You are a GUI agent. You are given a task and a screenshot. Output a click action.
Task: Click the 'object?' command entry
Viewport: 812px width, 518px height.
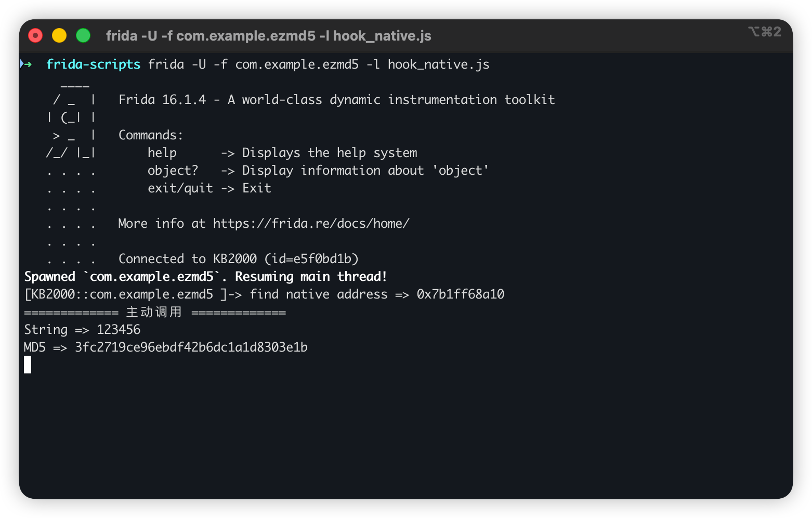click(173, 171)
